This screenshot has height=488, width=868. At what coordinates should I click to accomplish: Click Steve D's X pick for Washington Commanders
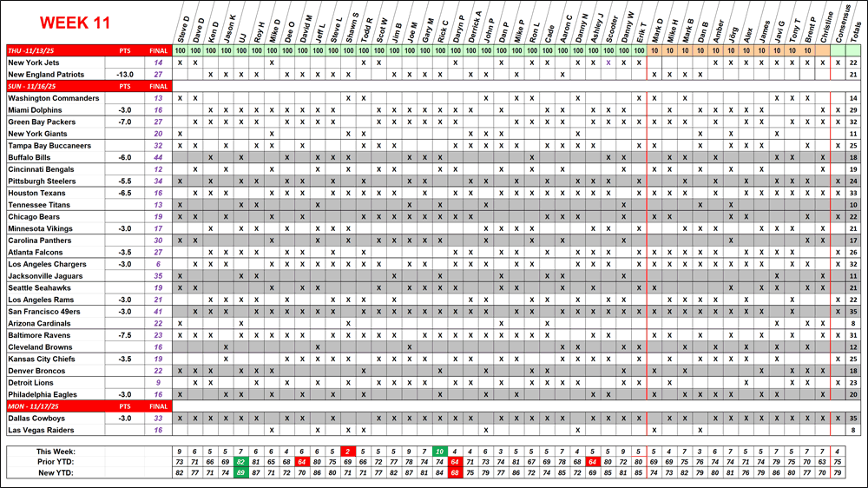(x=180, y=98)
